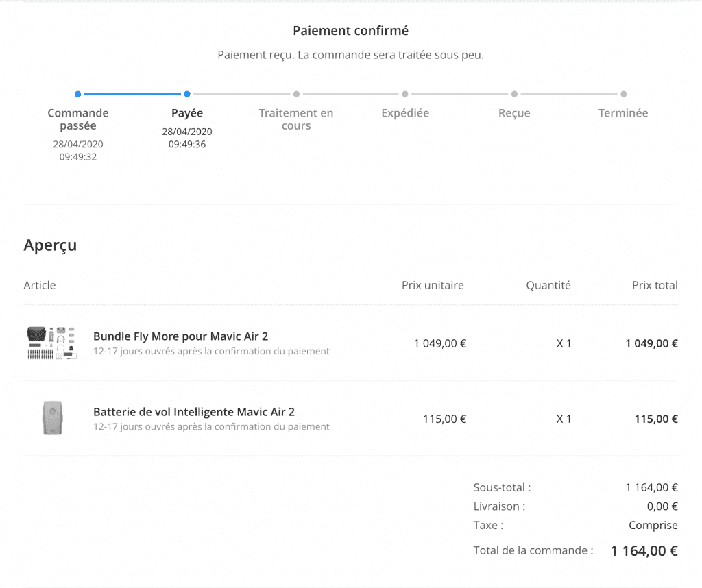
Task: Click the tax value 'Comprise'
Action: (653, 526)
